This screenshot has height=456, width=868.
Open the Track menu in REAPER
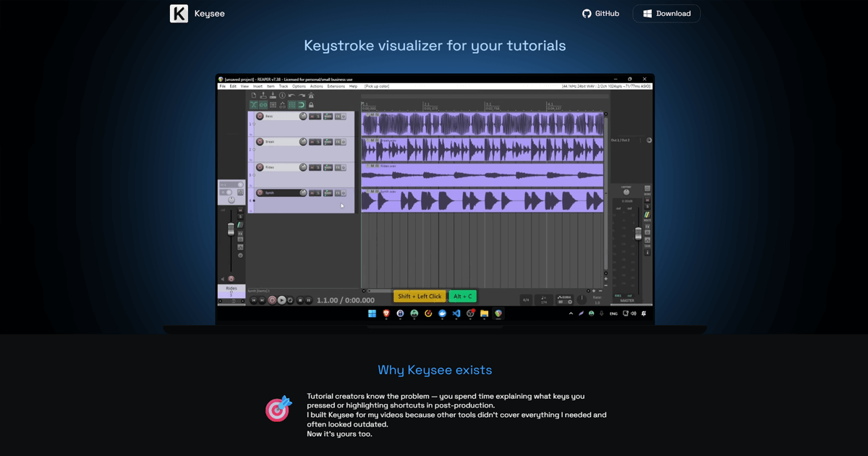[283, 86]
